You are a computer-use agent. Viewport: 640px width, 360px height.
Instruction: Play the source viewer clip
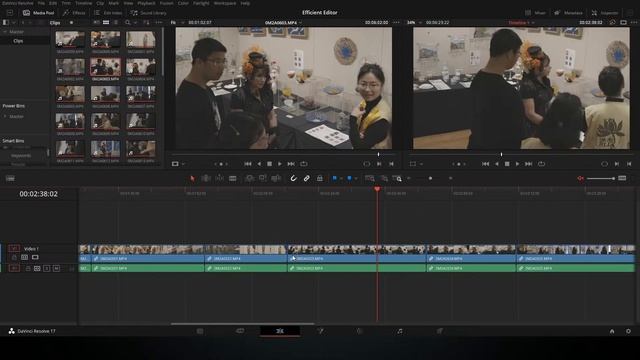[x=280, y=164]
